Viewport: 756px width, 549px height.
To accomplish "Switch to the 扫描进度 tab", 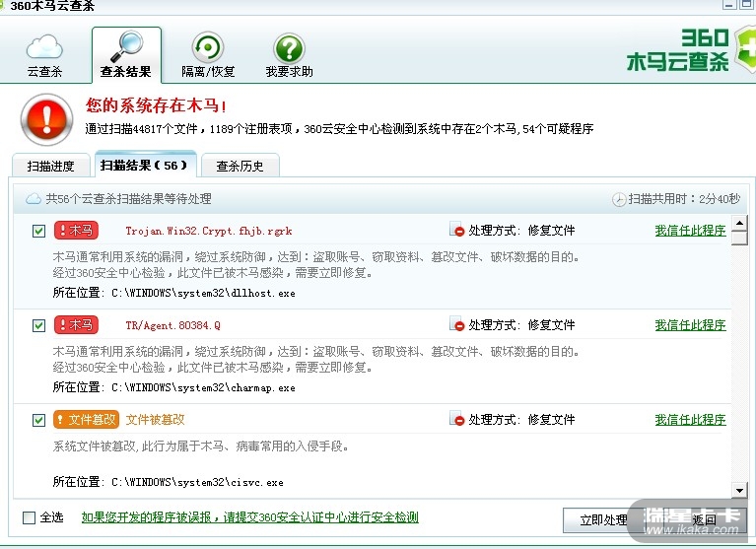I will (50, 166).
